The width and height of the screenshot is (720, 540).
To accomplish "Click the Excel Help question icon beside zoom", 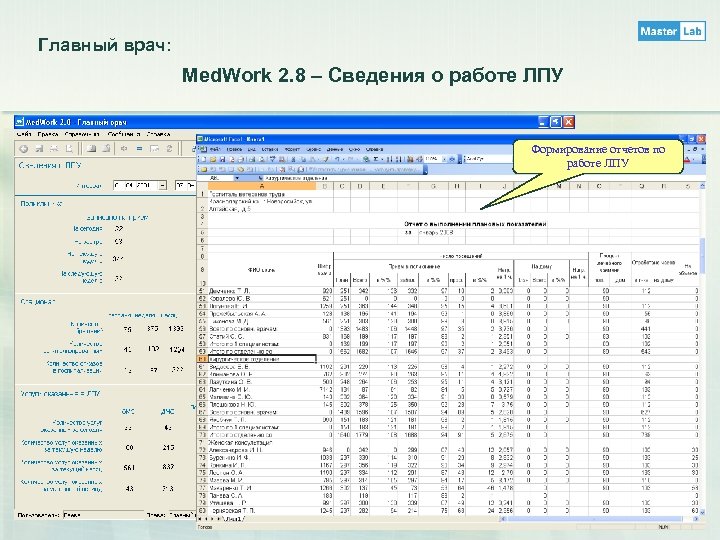I will coord(452,159).
